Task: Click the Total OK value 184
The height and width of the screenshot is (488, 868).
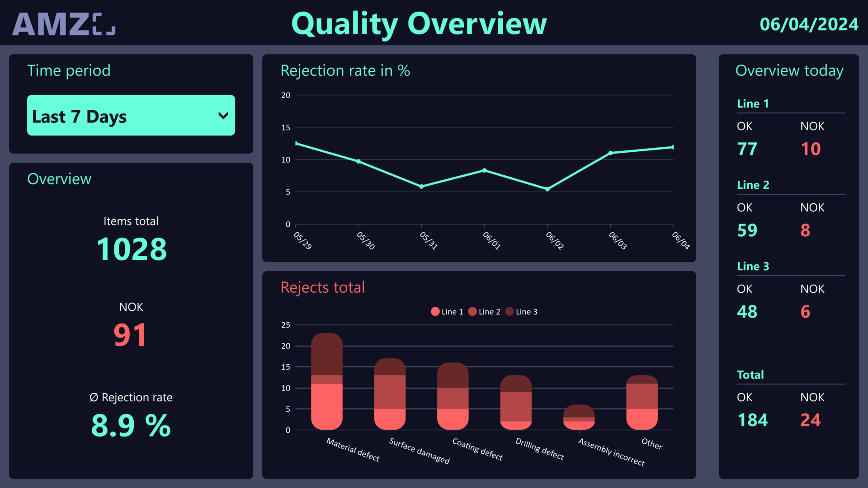Action: point(752,419)
